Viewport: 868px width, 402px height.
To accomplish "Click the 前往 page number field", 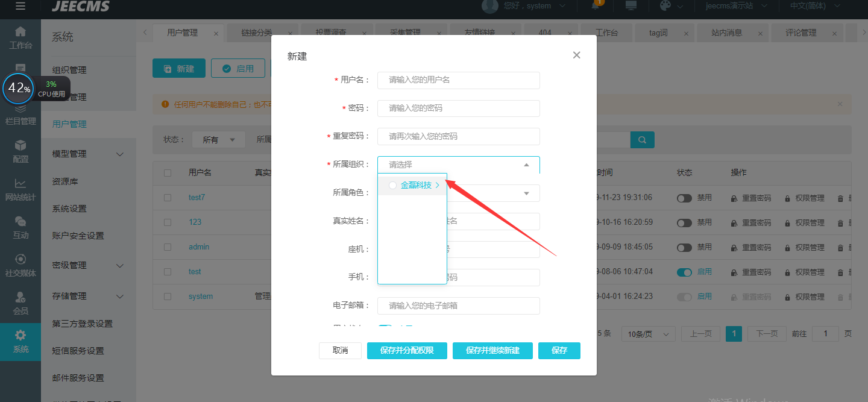I will (825, 334).
